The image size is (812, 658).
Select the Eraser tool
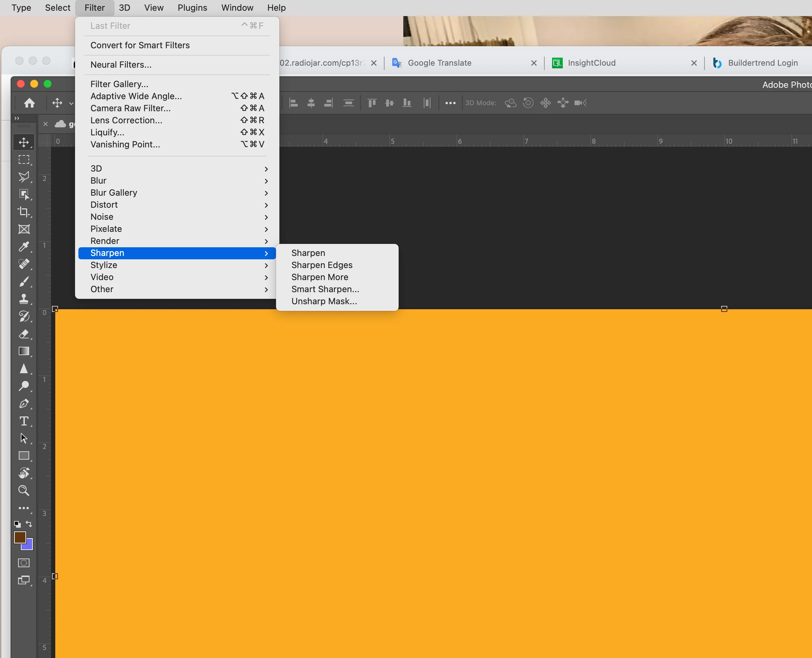[x=24, y=334]
